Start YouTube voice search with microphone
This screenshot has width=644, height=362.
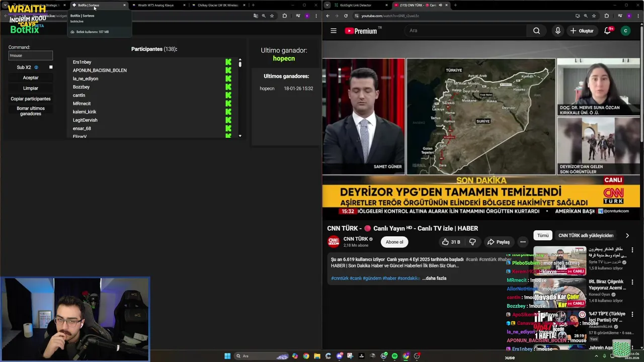tap(557, 31)
